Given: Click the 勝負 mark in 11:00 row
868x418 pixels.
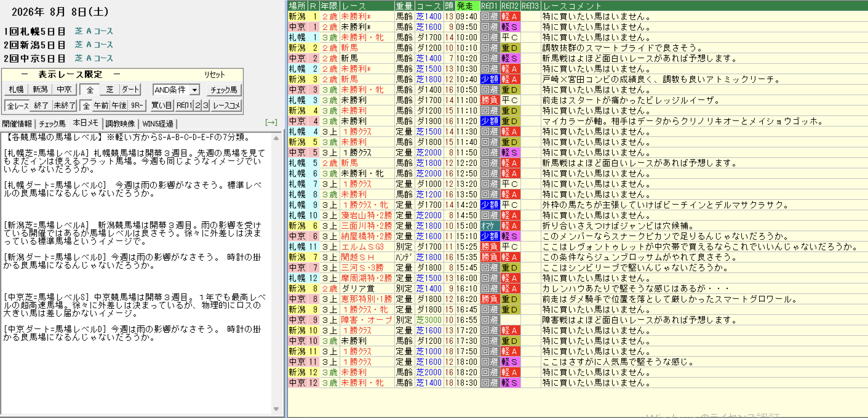Looking at the screenshot, I should pos(490,100).
